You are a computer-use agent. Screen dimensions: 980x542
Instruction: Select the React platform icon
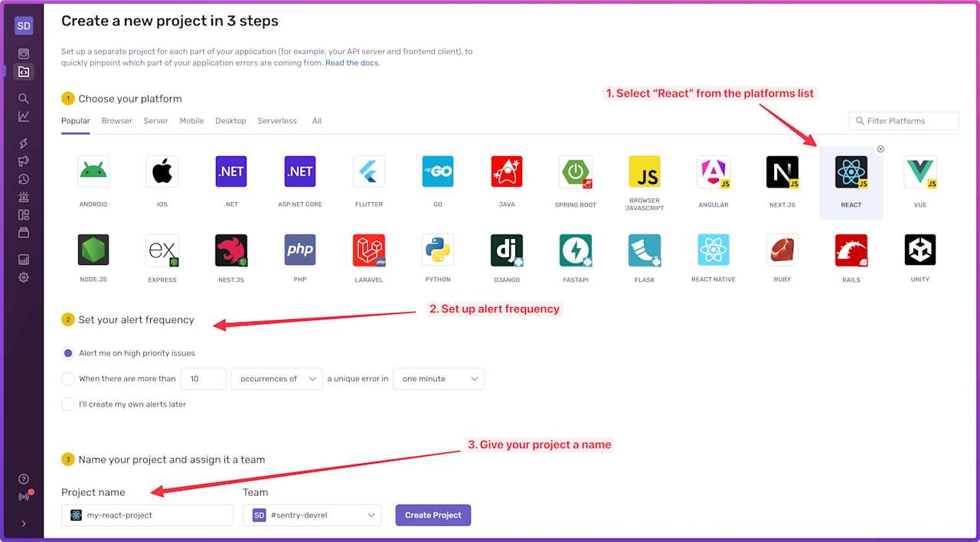(851, 171)
